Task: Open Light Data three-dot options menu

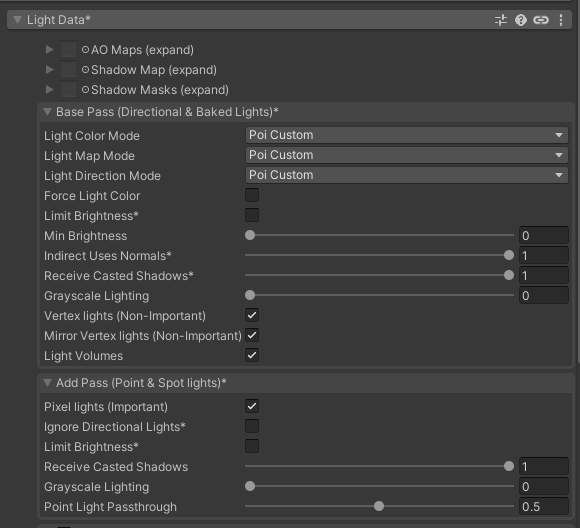Action: pos(561,20)
